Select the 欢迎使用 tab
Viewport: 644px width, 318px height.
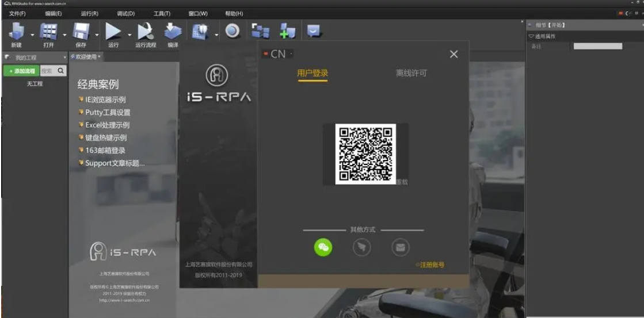tap(86, 57)
